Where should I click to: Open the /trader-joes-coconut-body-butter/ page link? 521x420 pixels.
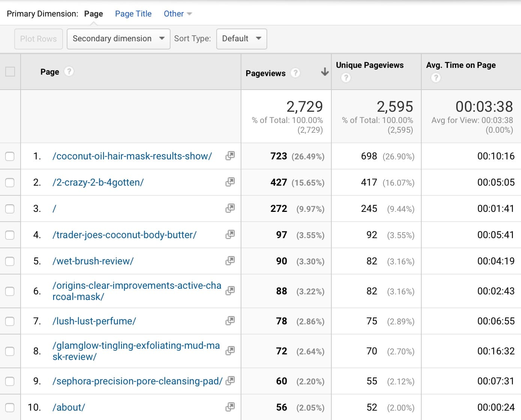[x=124, y=235]
